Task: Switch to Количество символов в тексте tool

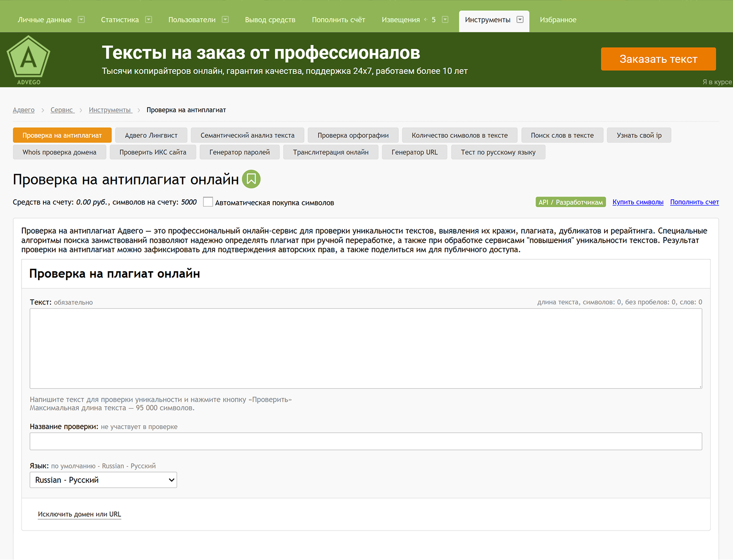Action: coord(460,135)
